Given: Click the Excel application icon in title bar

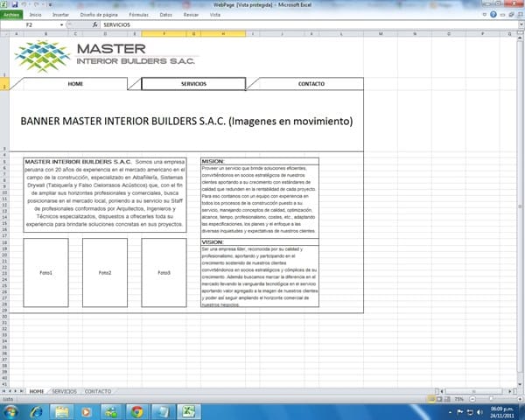Looking at the screenshot, I should click(x=4, y=4).
